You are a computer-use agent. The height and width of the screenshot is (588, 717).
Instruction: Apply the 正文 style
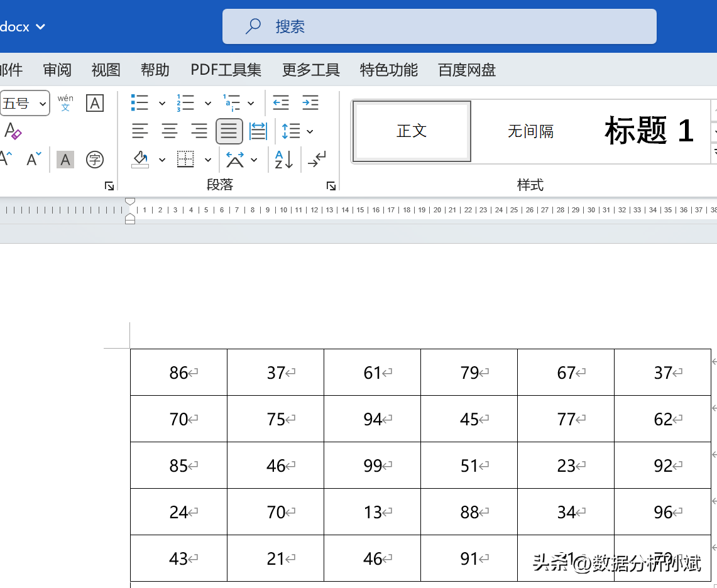[x=412, y=131]
